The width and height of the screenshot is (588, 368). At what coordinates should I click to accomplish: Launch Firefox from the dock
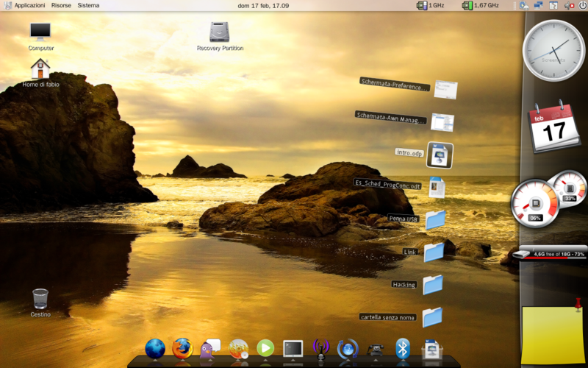[x=182, y=348]
